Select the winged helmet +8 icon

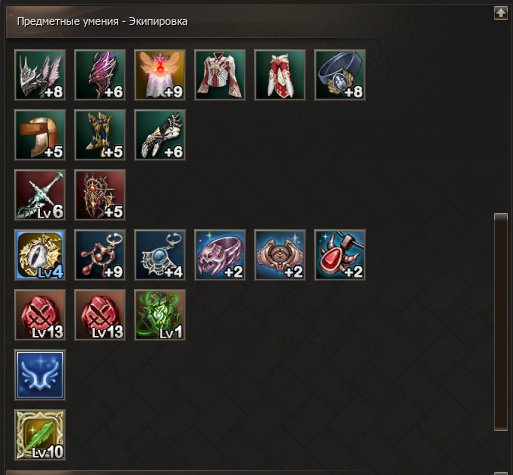40,75
